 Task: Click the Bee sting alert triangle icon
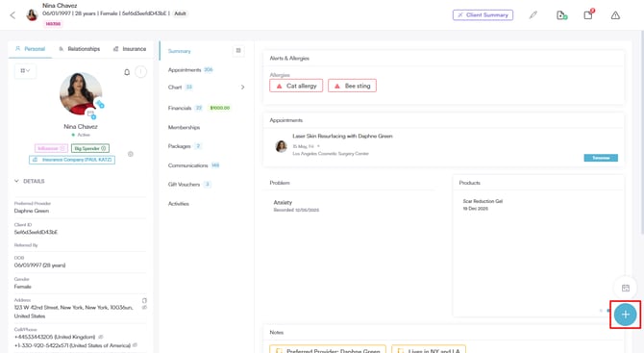(x=337, y=86)
